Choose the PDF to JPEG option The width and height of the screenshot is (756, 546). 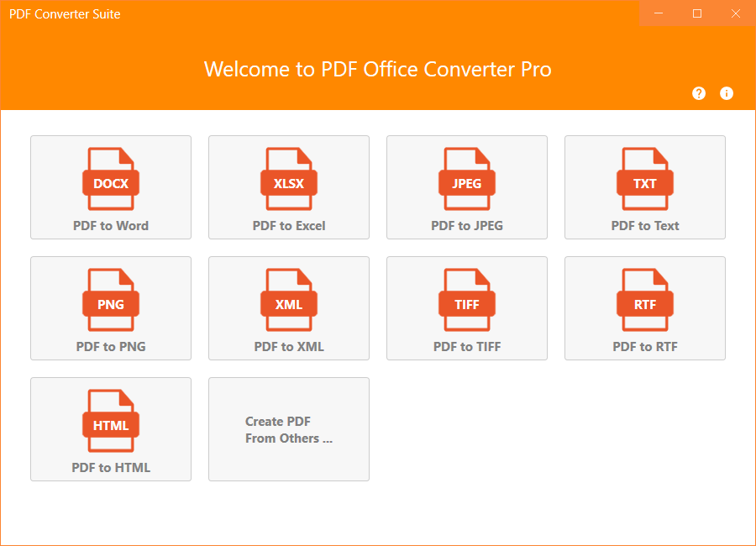pos(466,187)
